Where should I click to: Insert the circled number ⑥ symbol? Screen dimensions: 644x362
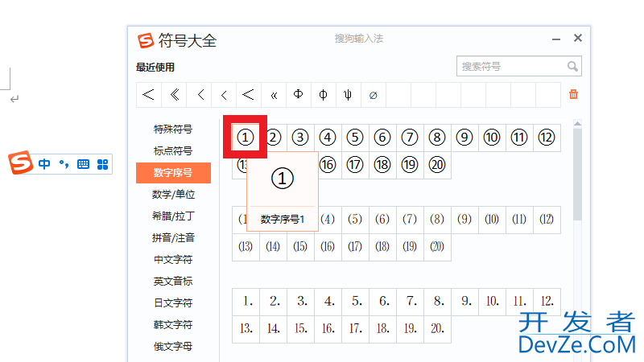tap(382, 138)
